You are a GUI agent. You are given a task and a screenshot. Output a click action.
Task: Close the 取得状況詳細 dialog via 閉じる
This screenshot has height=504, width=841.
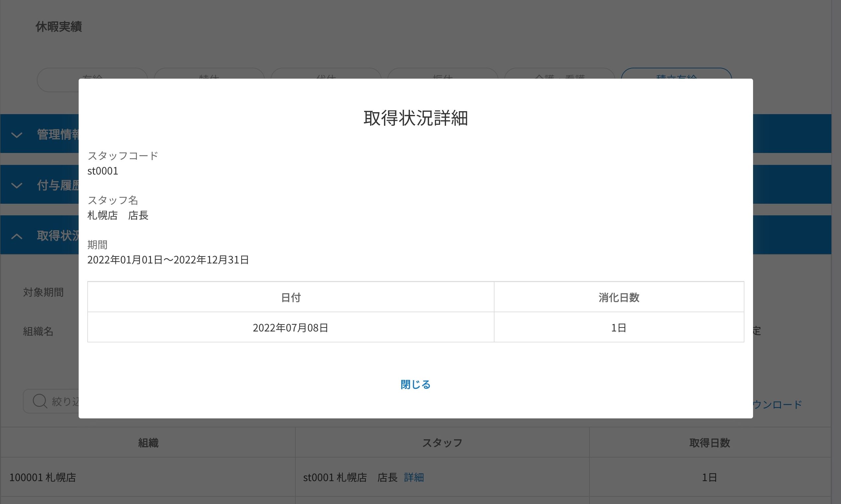pos(416,385)
